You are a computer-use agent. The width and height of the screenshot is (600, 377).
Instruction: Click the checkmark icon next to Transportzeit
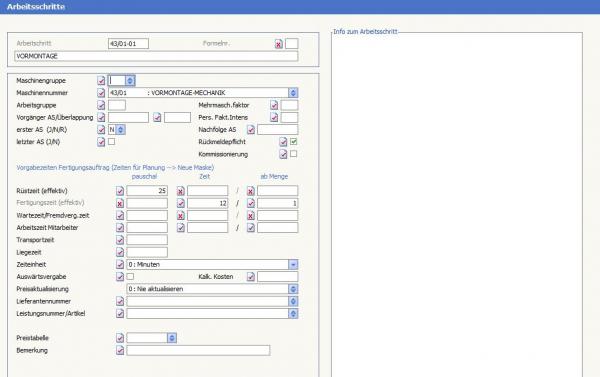120,240
